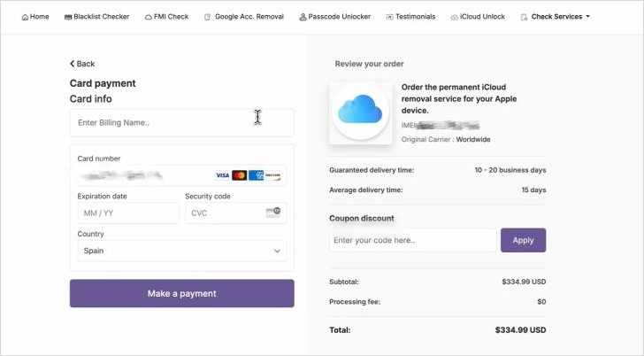Expand the Check Services dropdown menu

pos(556,17)
